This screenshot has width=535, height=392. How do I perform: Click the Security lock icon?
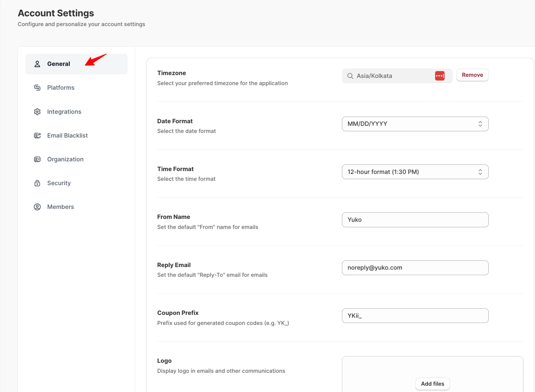click(37, 183)
